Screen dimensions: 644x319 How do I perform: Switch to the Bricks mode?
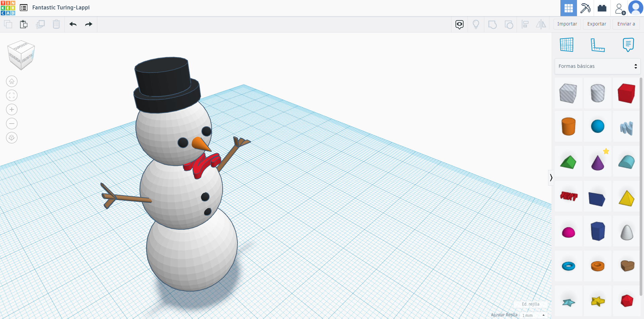(602, 8)
